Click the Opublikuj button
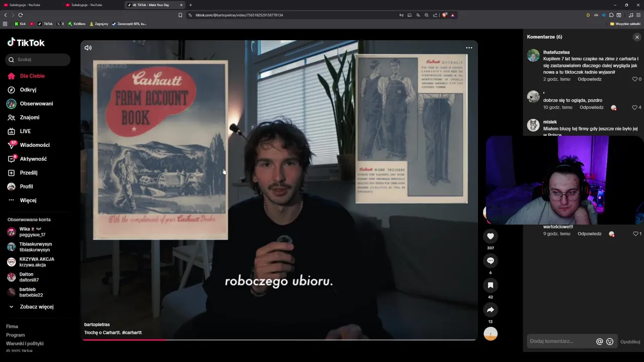Screen dimensions: 644x362 pos(630,342)
